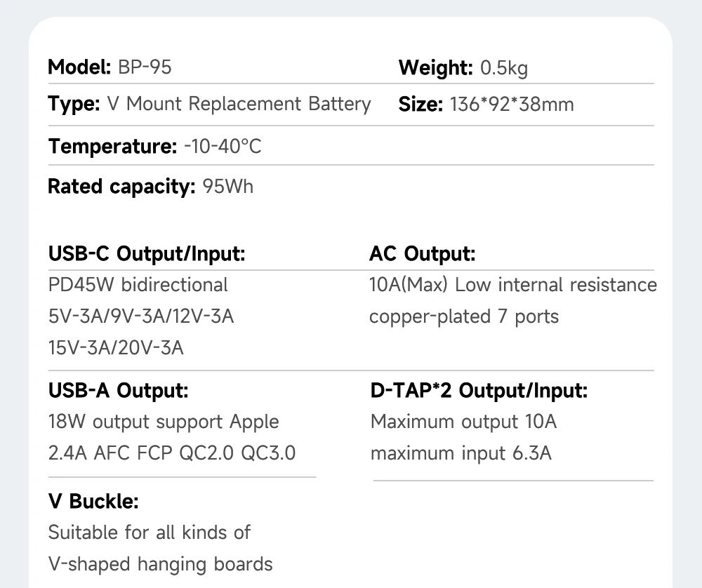Select the Size 136*92*38mm value
The height and width of the screenshot is (588, 702).
512,105
